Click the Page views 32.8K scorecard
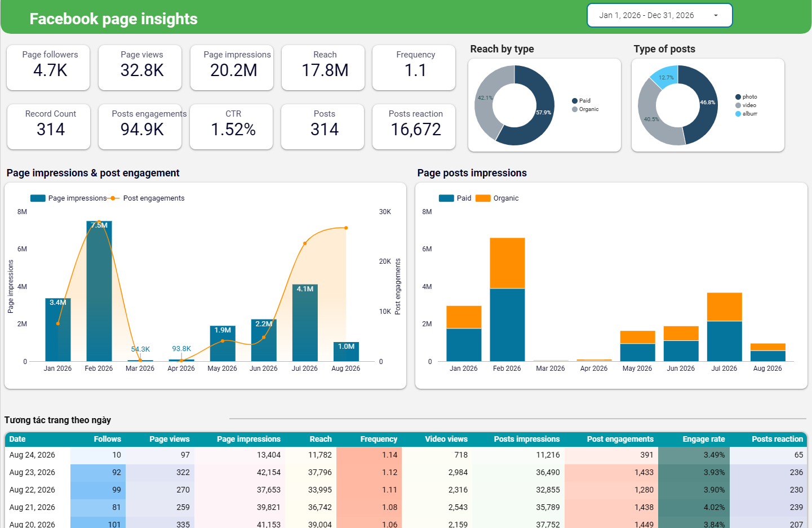Viewport: 812px width, 528px height. 140,68
